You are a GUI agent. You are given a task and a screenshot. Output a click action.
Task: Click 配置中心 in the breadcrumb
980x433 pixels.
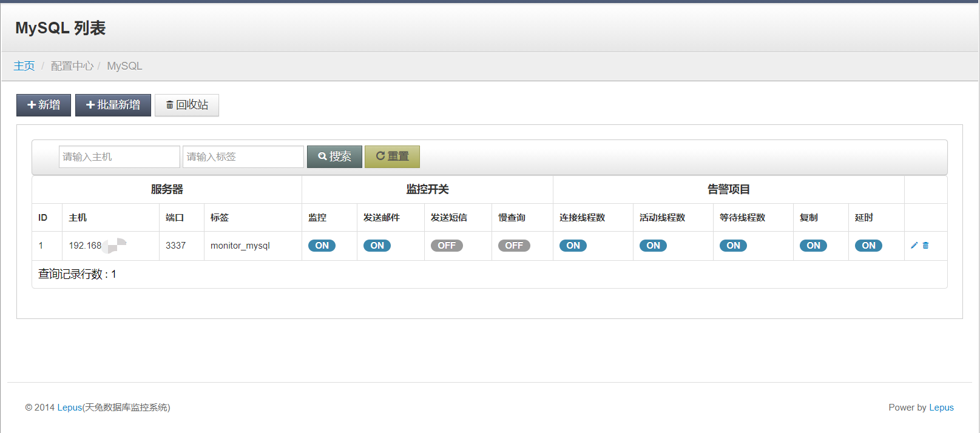(x=72, y=66)
